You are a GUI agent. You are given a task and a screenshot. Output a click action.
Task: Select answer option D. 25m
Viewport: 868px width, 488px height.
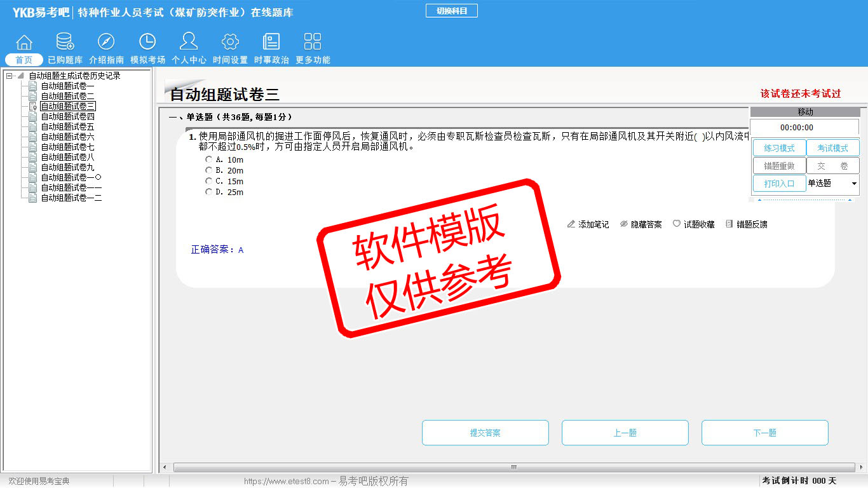(x=208, y=192)
